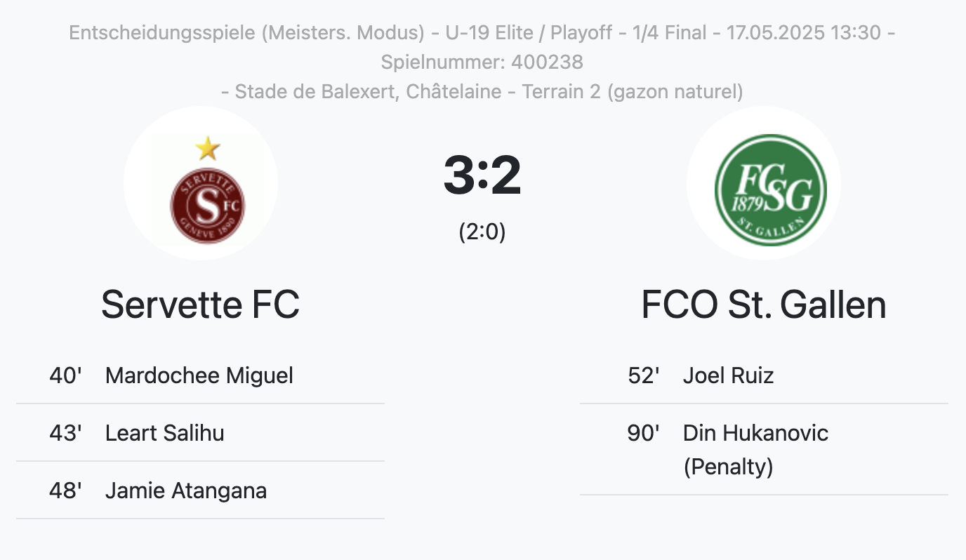This screenshot has height=560, width=966.
Task: Click the 3:2 final score
Action: coord(482,175)
